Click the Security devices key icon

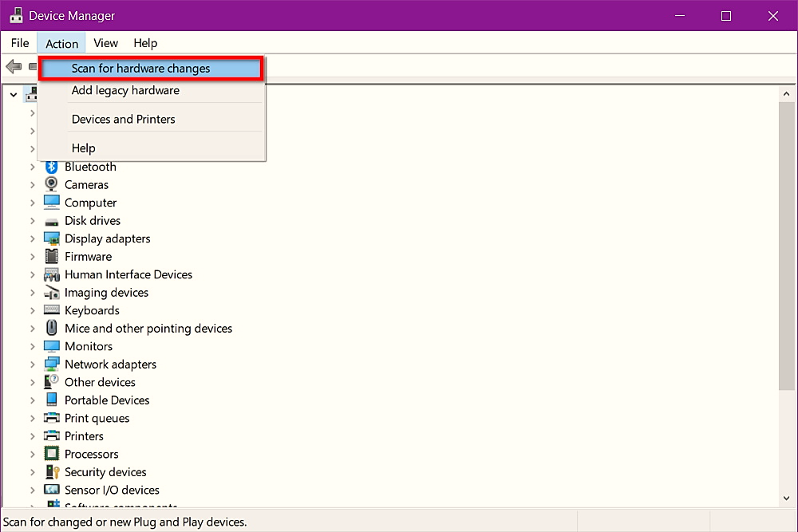pos(53,472)
